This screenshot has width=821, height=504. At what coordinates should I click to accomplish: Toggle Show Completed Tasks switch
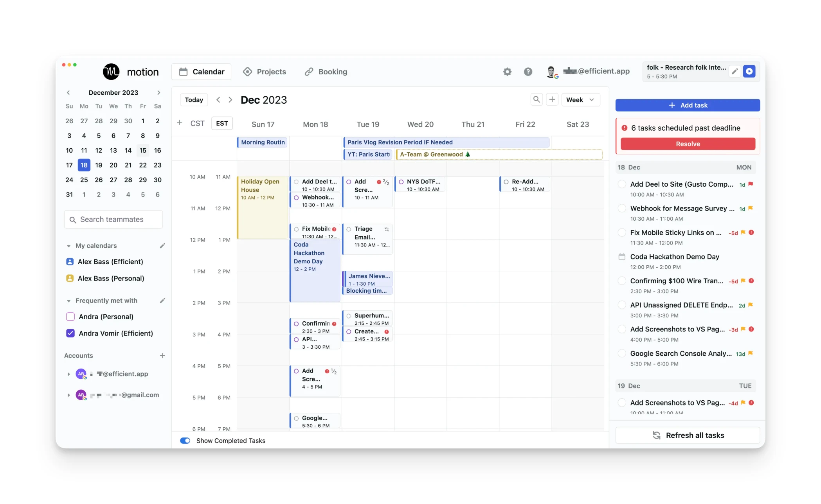tap(185, 441)
